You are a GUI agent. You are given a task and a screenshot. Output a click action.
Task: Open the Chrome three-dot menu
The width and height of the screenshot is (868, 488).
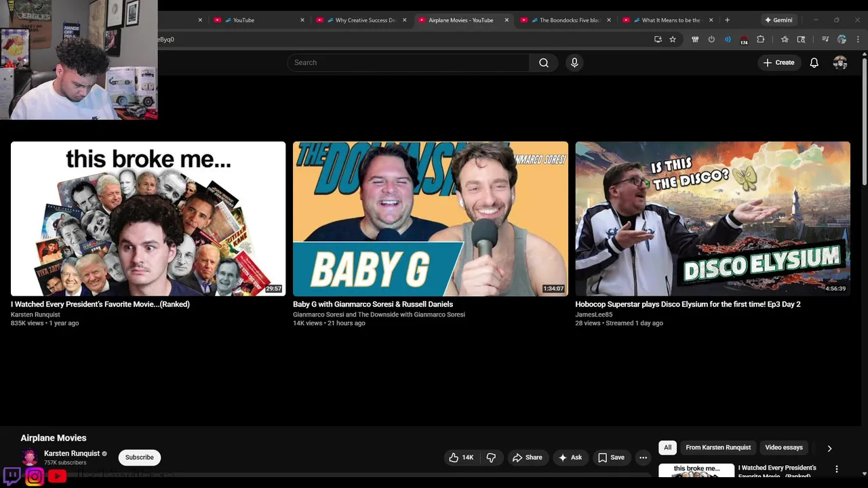[858, 39]
